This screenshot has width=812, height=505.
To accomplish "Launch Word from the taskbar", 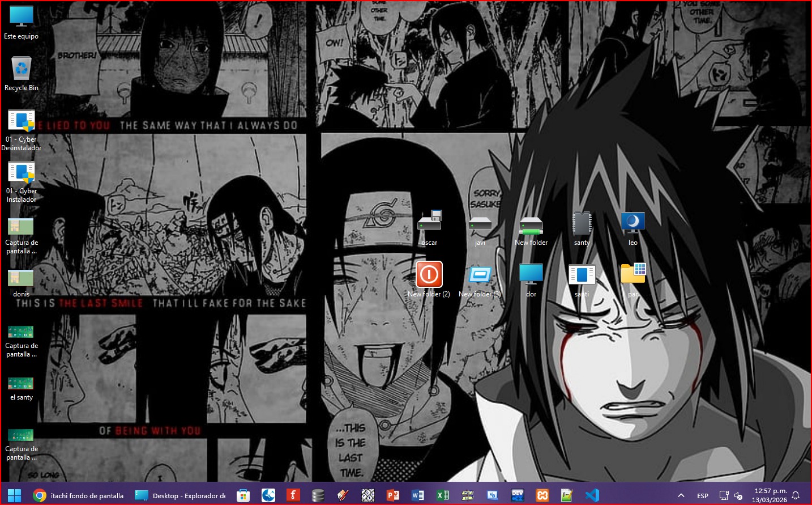I will pos(417,495).
